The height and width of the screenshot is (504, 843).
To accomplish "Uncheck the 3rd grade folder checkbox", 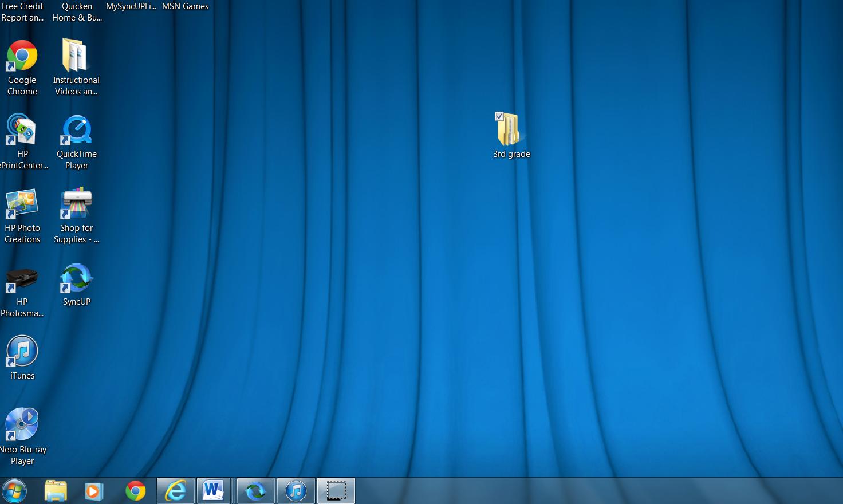I will (499, 116).
